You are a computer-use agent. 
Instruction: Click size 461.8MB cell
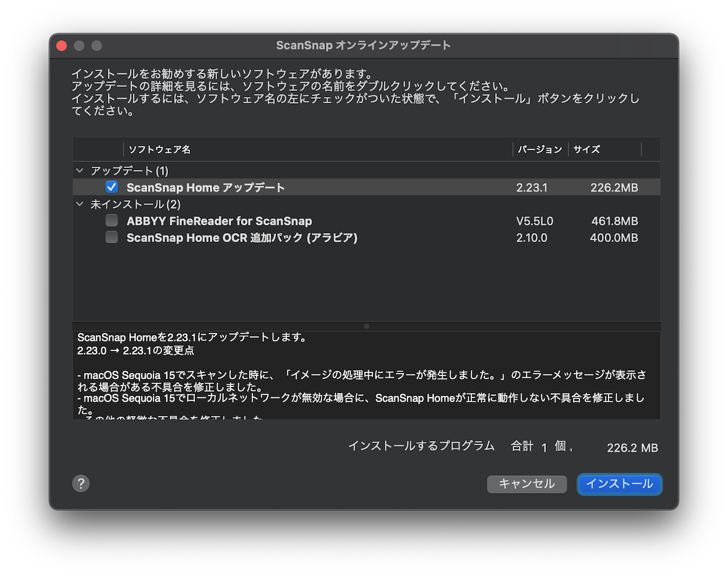point(615,221)
